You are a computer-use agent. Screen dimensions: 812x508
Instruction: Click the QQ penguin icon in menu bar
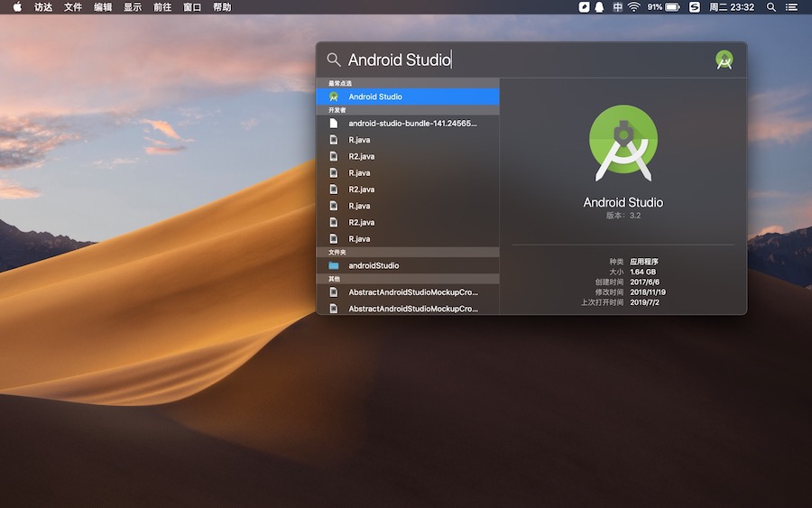(x=599, y=6)
